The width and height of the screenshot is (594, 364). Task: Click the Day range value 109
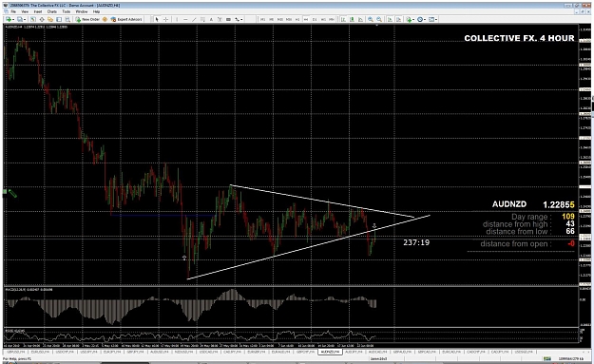point(568,217)
